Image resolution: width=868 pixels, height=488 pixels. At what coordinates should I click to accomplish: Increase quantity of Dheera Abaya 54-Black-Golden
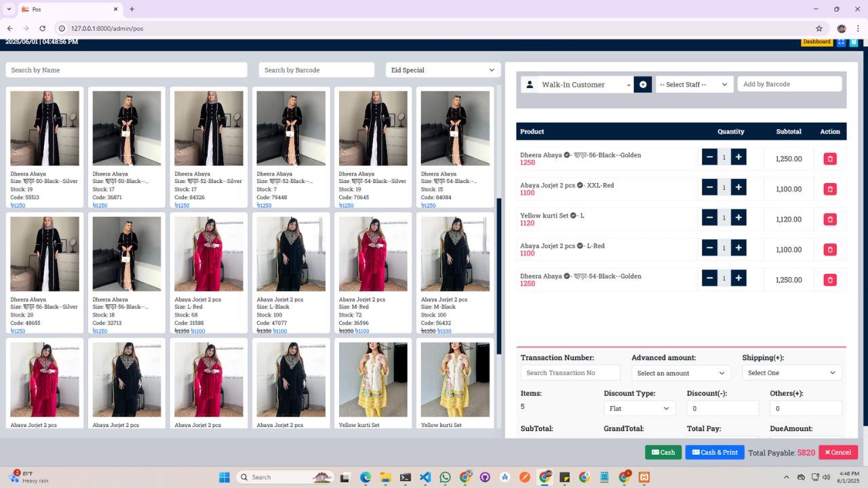click(x=738, y=278)
